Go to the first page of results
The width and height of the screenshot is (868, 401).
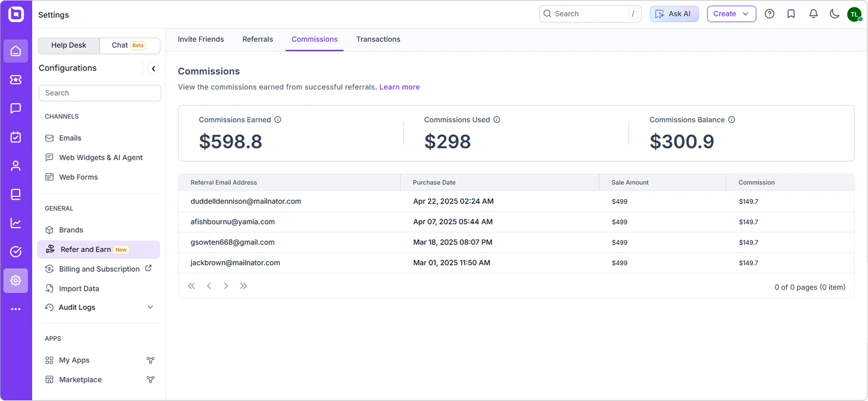coord(192,286)
